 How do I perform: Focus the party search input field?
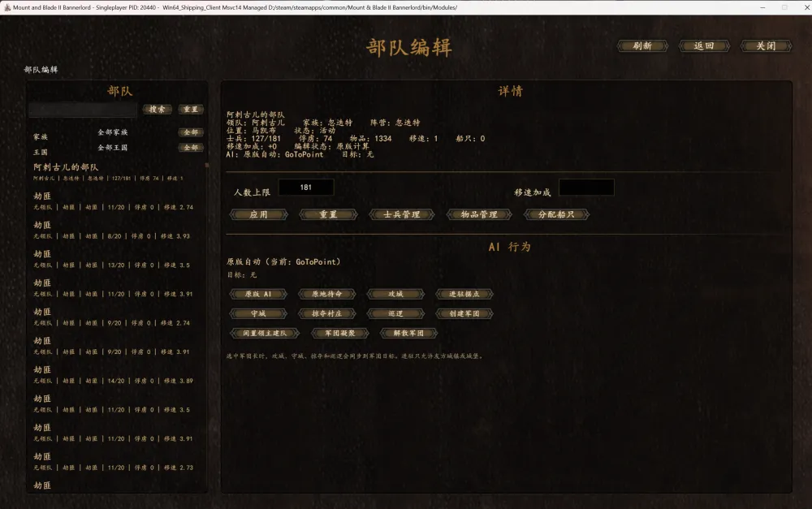pos(83,110)
